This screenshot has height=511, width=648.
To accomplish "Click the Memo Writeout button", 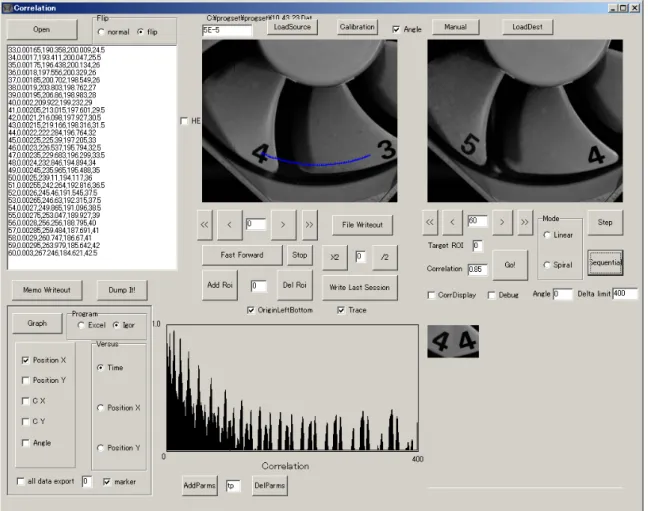I will pyautogui.click(x=47, y=290).
